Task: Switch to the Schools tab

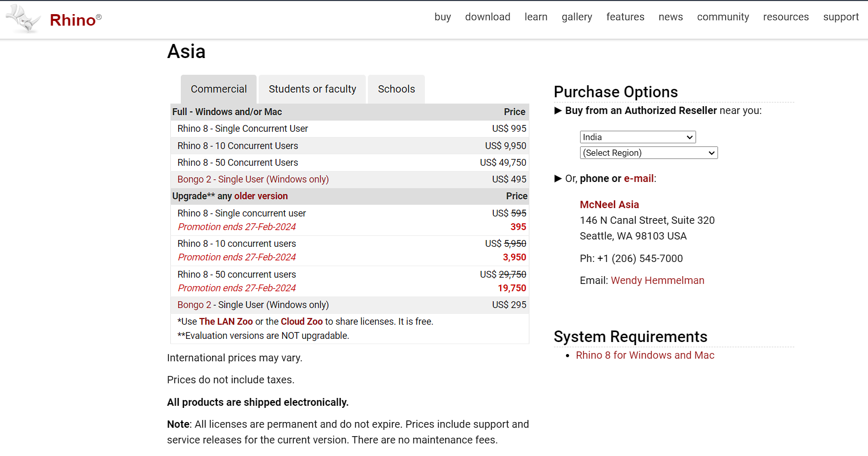Action: click(x=396, y=89)
